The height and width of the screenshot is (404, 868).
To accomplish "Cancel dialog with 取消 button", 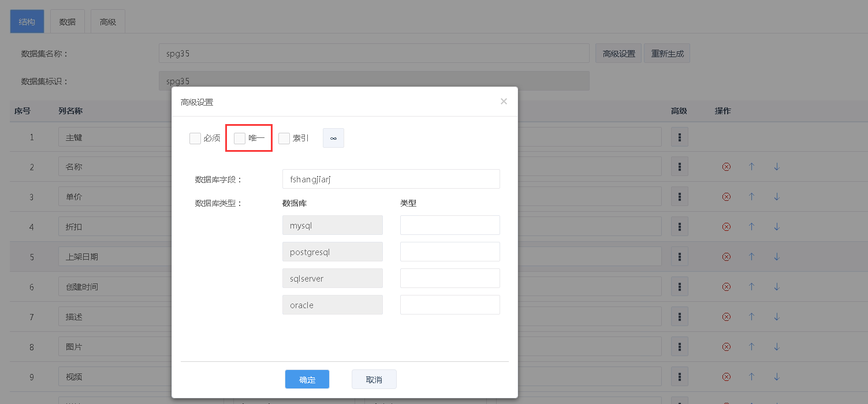I will (x=374, y=379).
